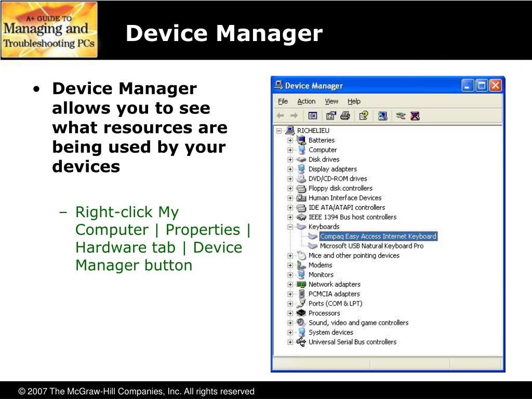This screenshot has height=399, width=532.
Task: Expand the Processors node
Action: click(290, 313)
